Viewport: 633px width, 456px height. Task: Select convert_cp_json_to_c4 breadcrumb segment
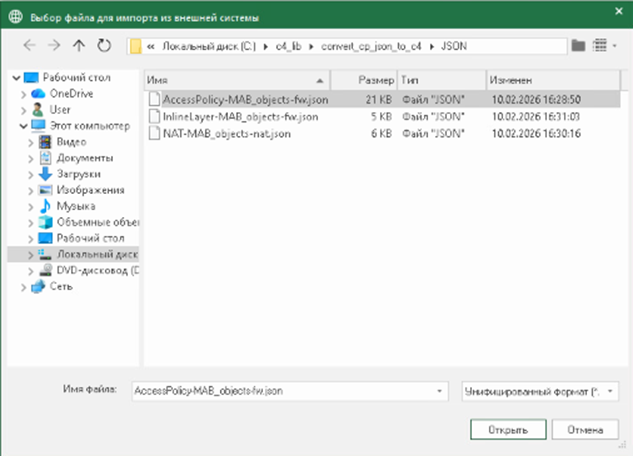tap(371, 46)
